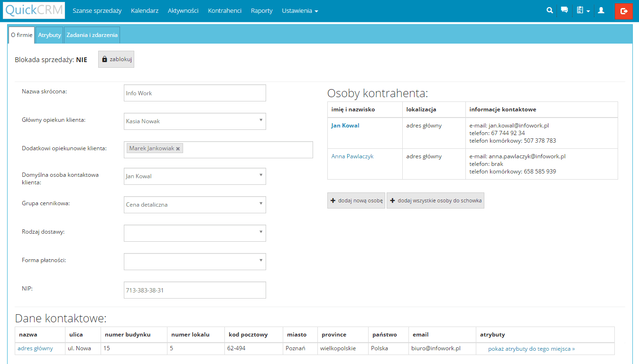Expand Główny opiekun klienta dropdown
Viewport: 639px width, 364px height.
point(194,121)
